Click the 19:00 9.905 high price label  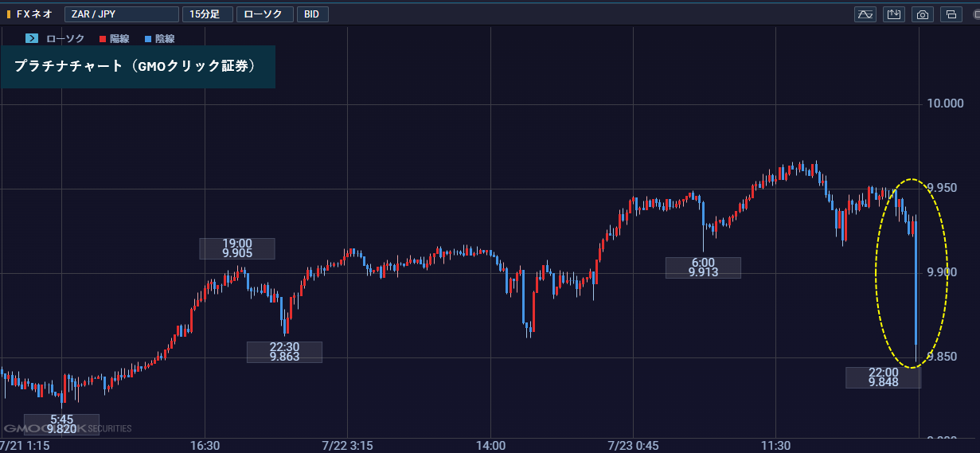tap(237, 248)
